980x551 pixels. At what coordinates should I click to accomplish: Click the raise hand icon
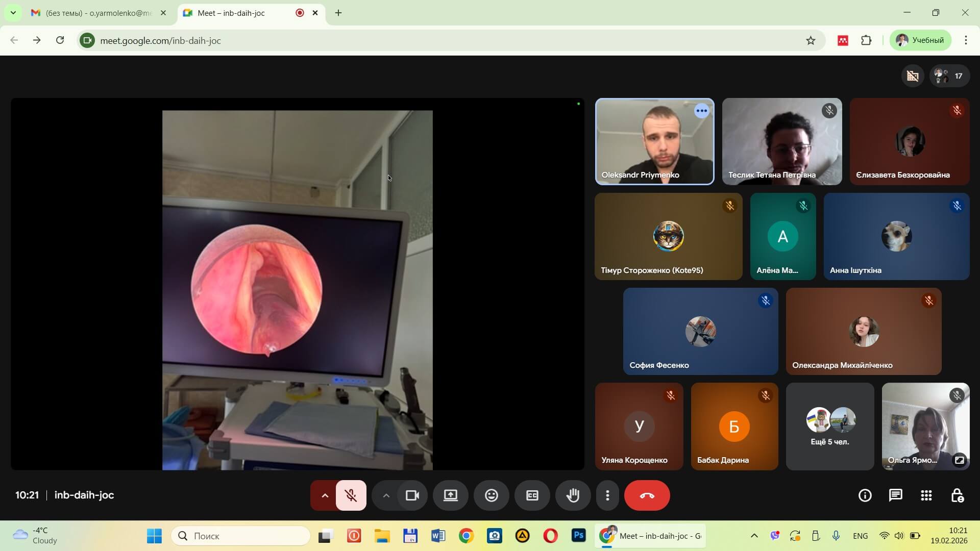[x=573, y=495]
